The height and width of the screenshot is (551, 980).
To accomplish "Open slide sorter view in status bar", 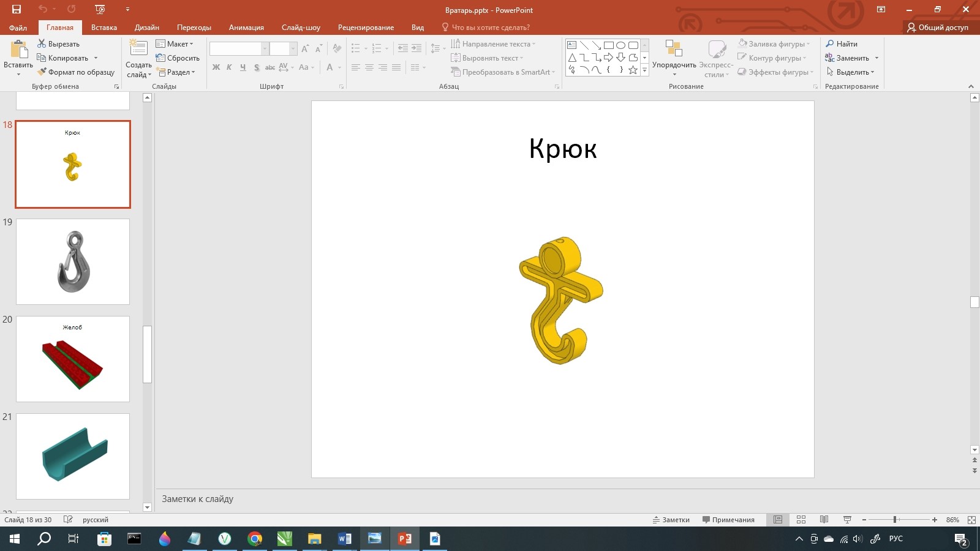I will (x=801, y=520).
